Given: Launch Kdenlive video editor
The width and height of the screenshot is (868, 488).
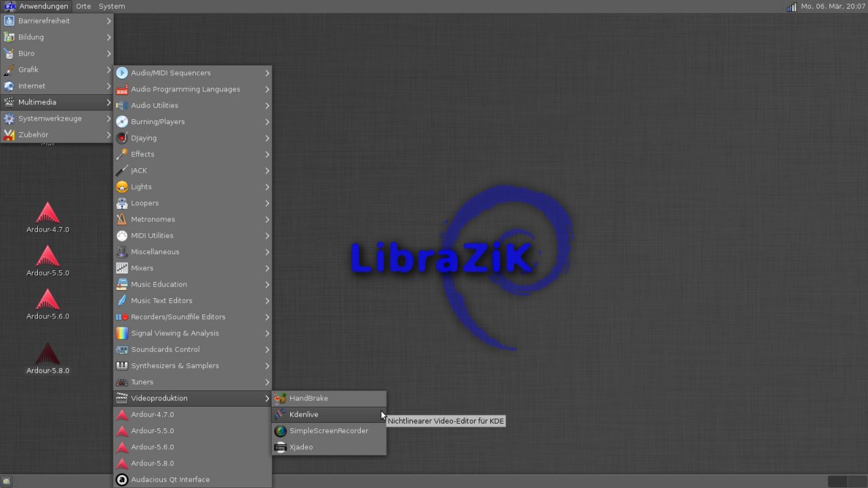Looking at the screenshot, I should [x=329, y=415].
